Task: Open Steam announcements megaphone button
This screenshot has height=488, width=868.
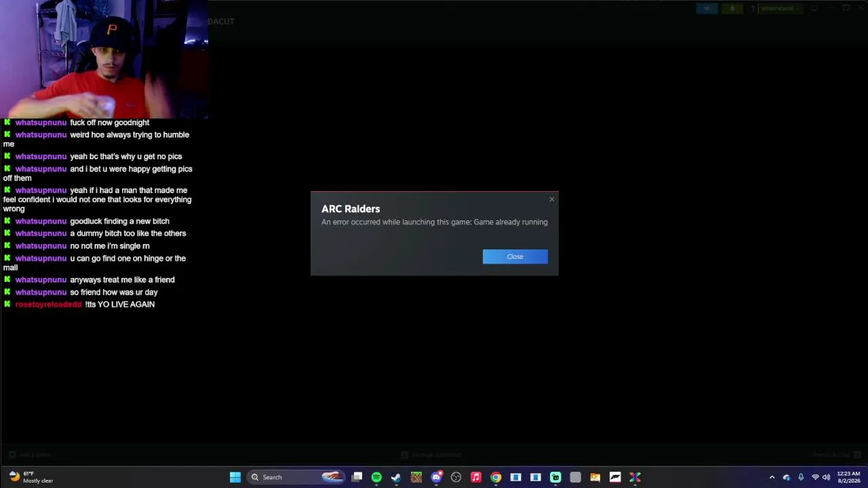Action: pos(707,9)
